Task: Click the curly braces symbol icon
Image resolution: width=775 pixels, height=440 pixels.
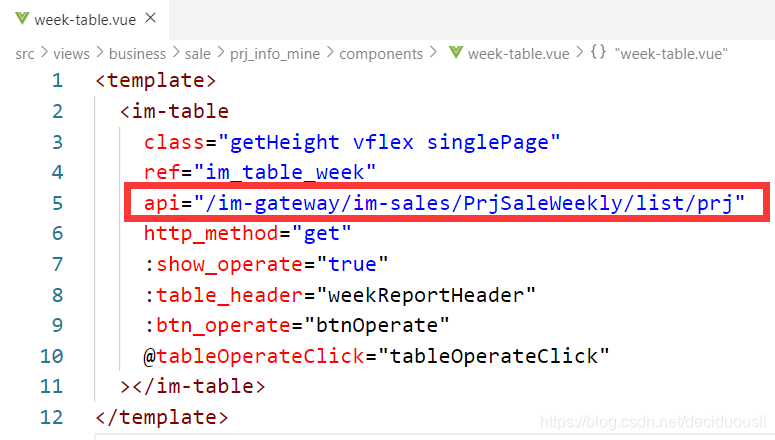Action: click(598, 52)
